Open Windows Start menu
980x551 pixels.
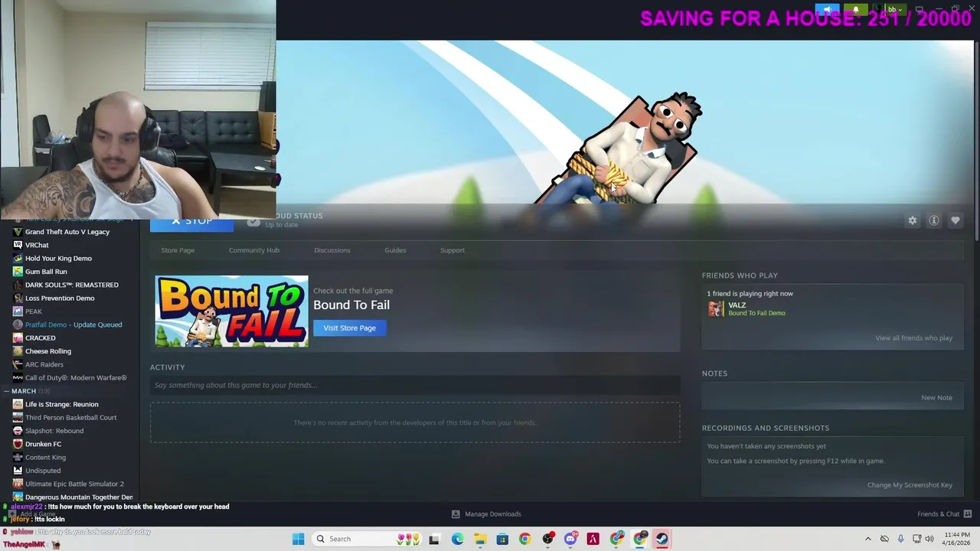[x=299, y=539]
